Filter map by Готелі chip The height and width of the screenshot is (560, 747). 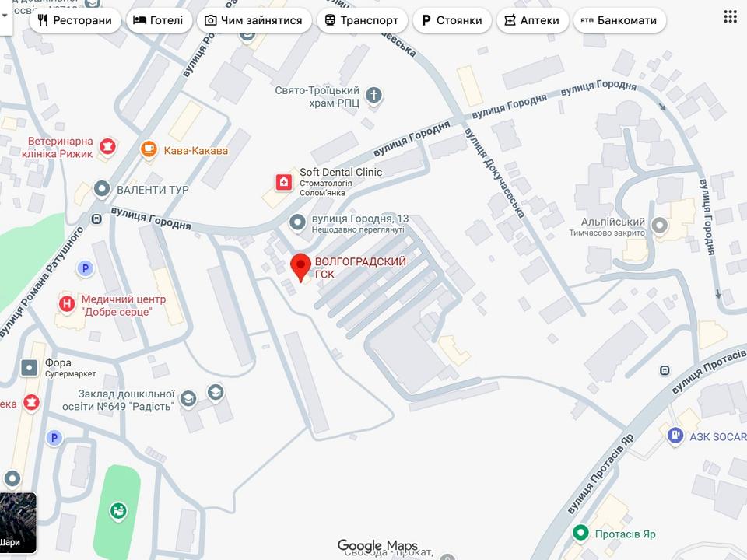click(159, 20)
